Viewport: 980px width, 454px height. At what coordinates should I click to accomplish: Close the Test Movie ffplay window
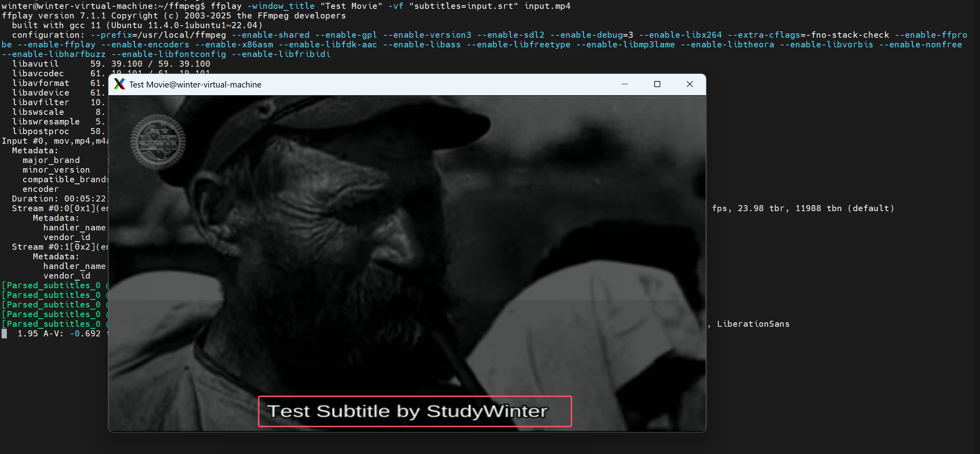click(690, 84)
